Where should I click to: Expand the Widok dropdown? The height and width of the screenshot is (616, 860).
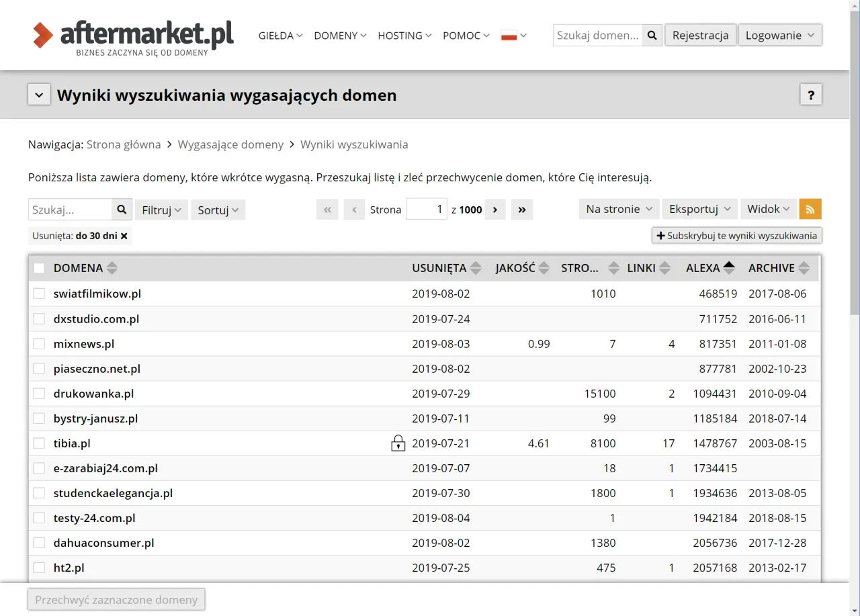768,209
